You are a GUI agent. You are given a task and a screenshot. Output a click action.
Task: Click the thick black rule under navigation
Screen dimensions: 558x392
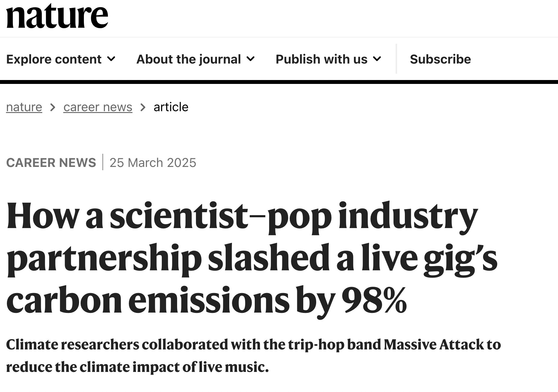pos(279,82)
